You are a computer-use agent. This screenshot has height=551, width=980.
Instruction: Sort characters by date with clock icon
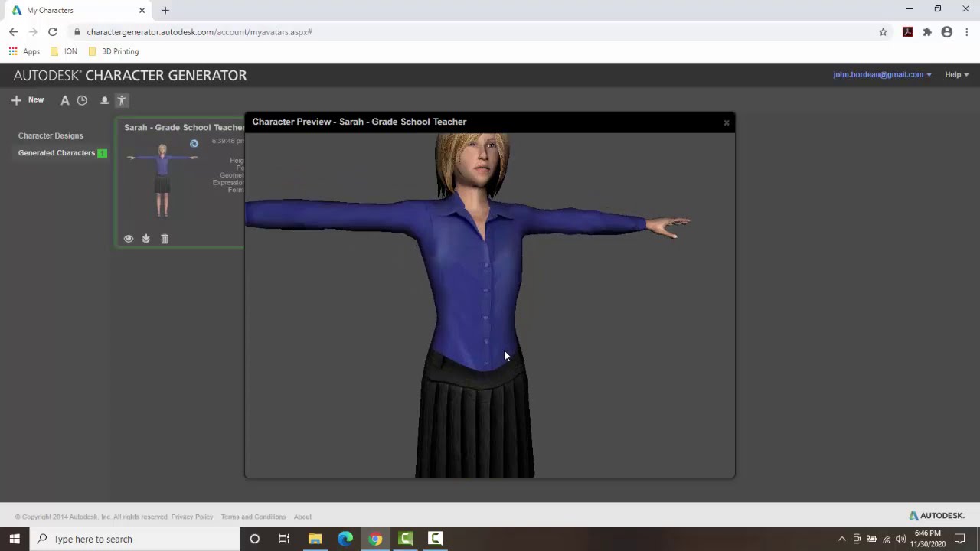[82, 100]
